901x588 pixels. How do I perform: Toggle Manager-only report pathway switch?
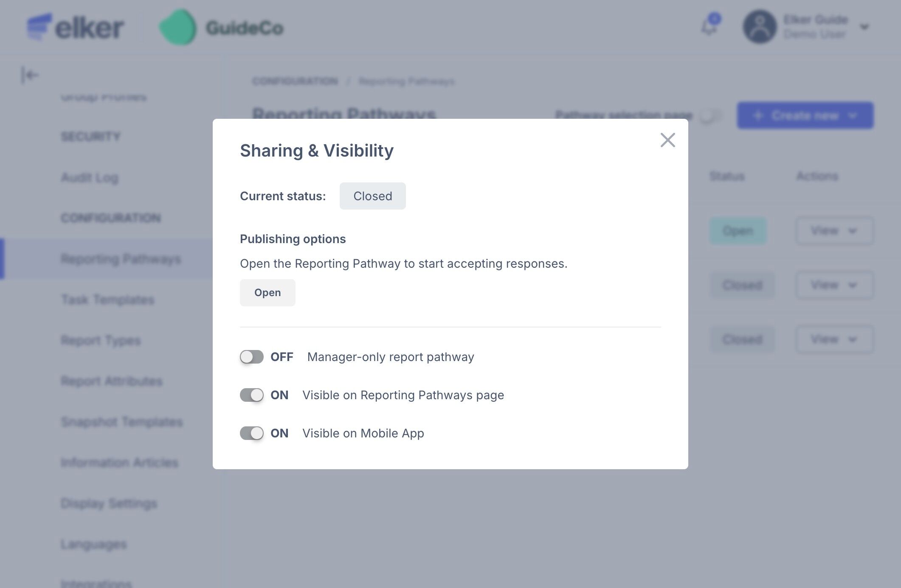coord(251,357)
